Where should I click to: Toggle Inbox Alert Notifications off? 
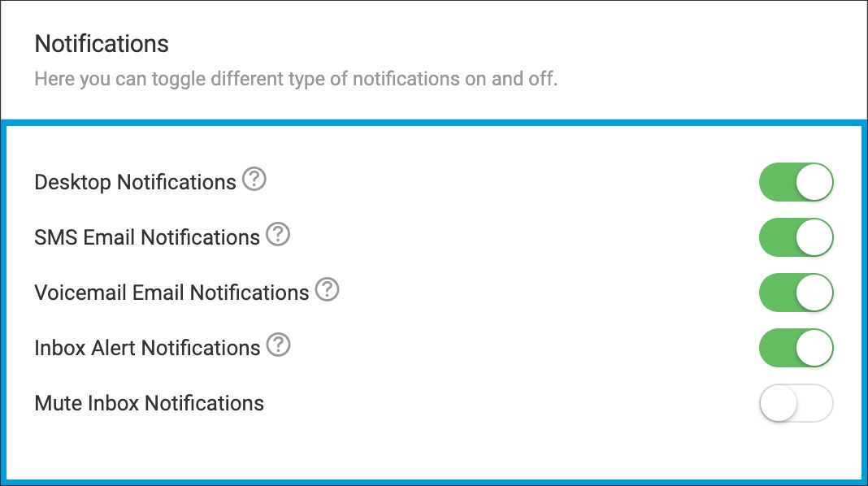pyautogui.click(x=796, y=348)
